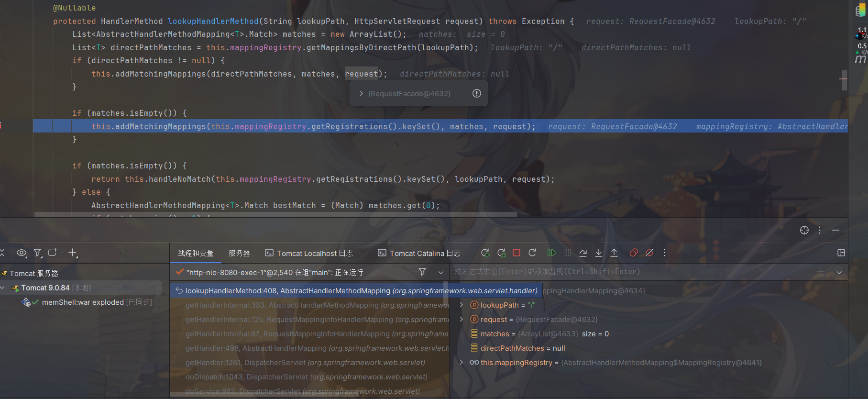Click the Rerun server icon
This screenshot has width=868, height=399.
[485, 253]
